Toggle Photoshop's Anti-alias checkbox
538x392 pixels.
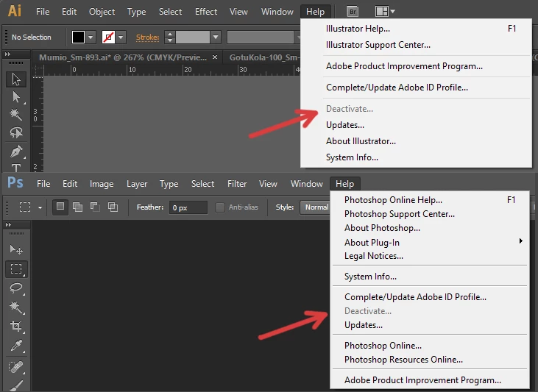tap(220, 207)
